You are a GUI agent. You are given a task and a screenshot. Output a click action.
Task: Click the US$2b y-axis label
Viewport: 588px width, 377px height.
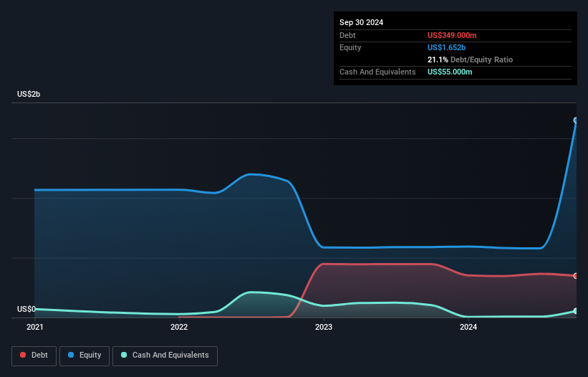point(29,94)
